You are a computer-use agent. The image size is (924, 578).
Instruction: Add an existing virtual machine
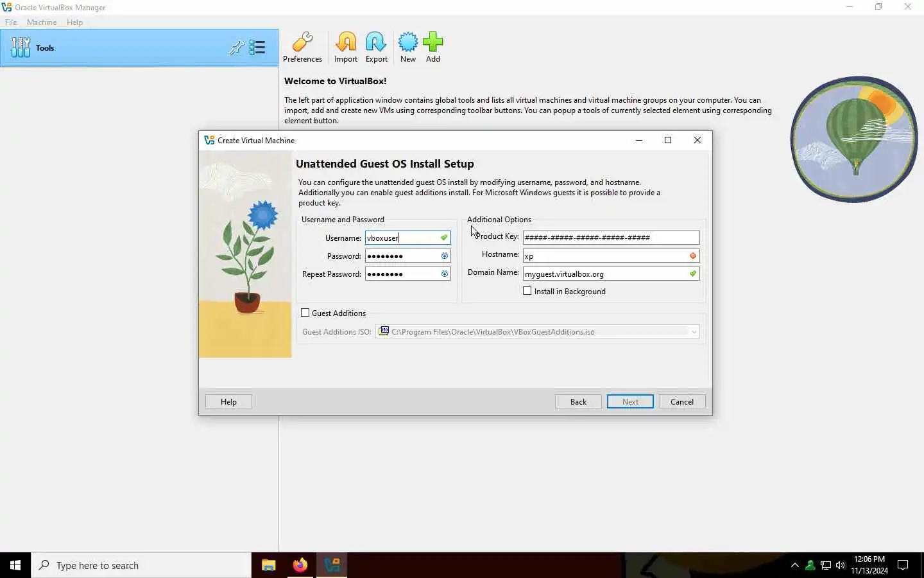(x=433, y=48)
